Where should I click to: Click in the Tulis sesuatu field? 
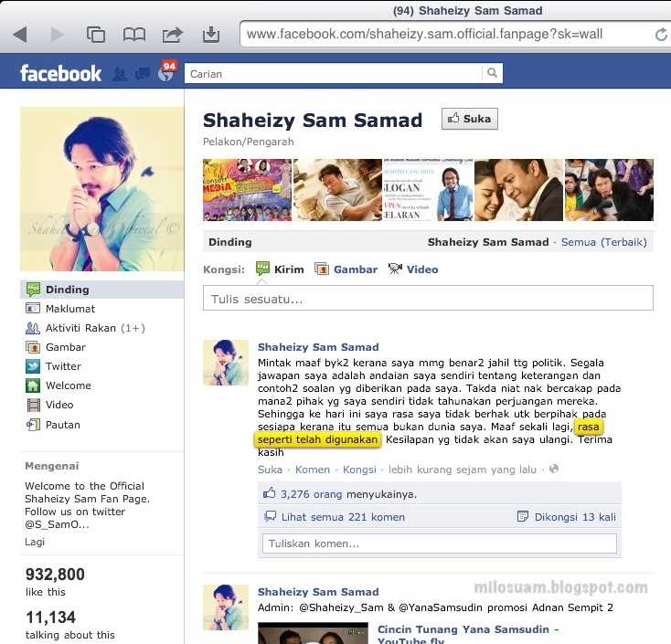click(428, 298)
